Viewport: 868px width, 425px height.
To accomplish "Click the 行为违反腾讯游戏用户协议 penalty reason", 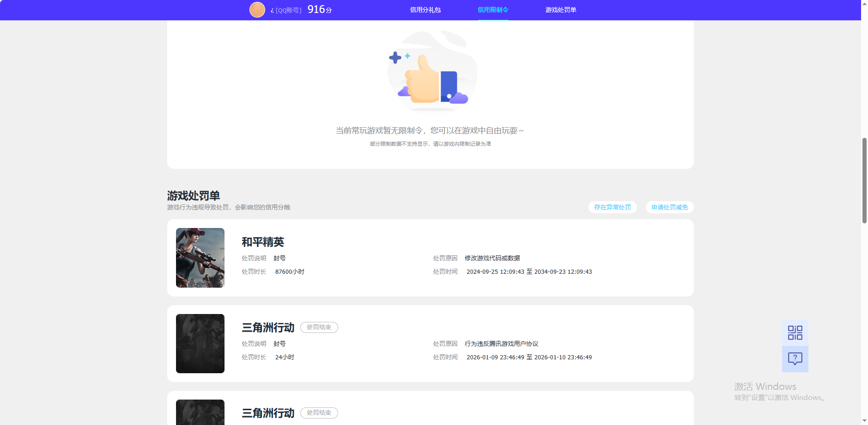I will (502, 344).
